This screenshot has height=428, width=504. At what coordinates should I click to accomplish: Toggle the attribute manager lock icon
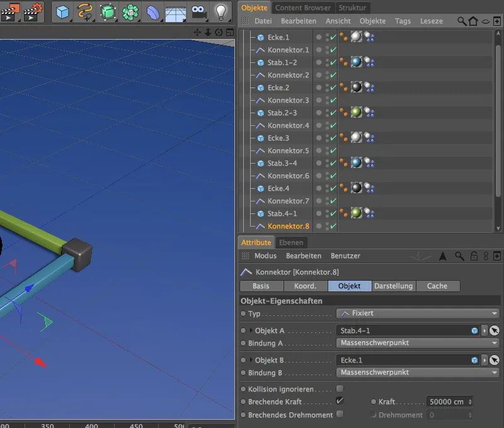point(474,256)
